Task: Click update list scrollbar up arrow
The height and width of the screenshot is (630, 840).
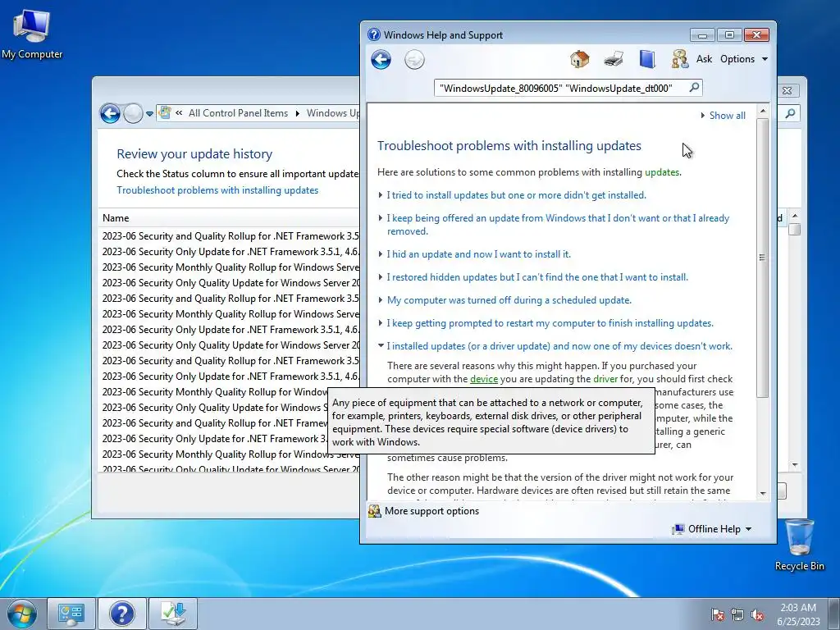Action: coord(795,216)
